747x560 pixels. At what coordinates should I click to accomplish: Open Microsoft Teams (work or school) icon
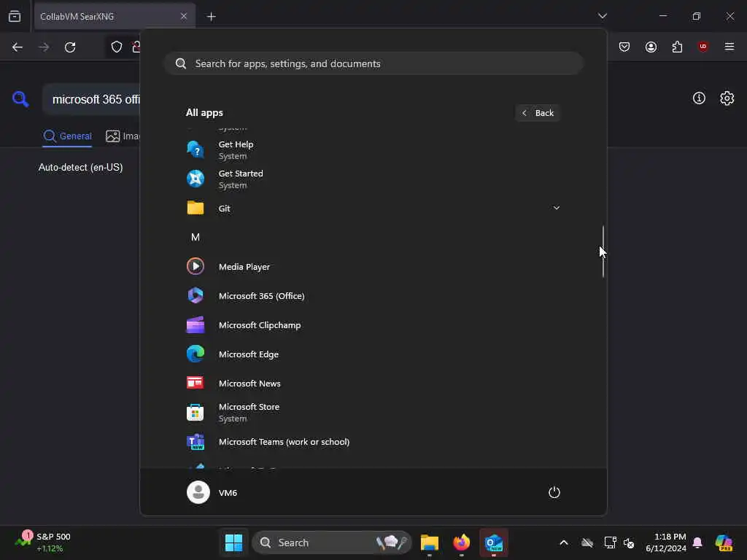coord(196,442)
